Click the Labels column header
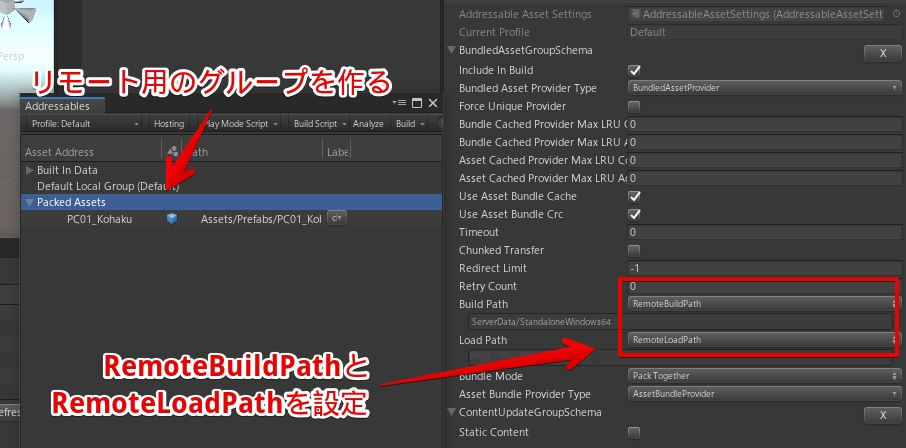906x448 pixels. [x=337, y=151]
